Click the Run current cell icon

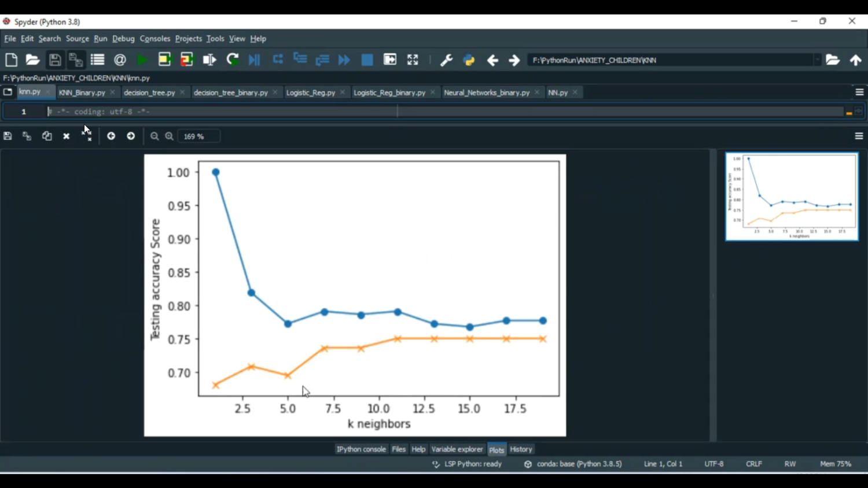click(x=165, y=60)
